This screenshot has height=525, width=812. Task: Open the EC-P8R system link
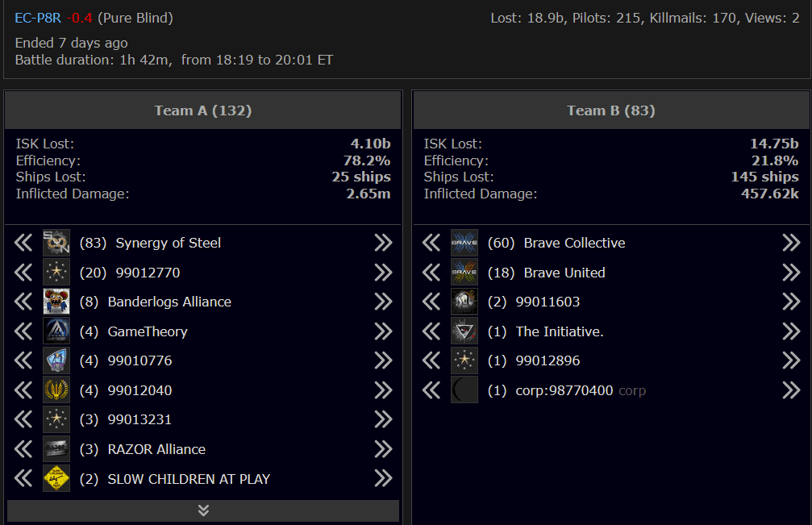click(x=37, y=18)
